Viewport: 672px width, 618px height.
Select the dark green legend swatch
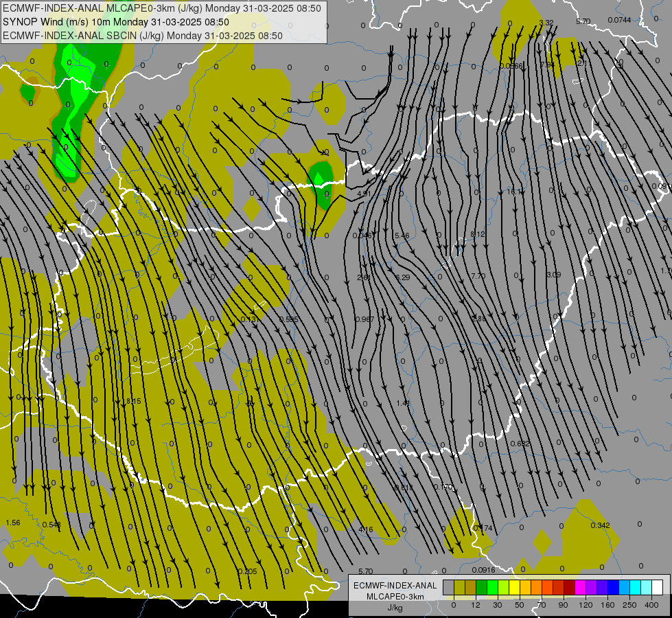(482, 587)
